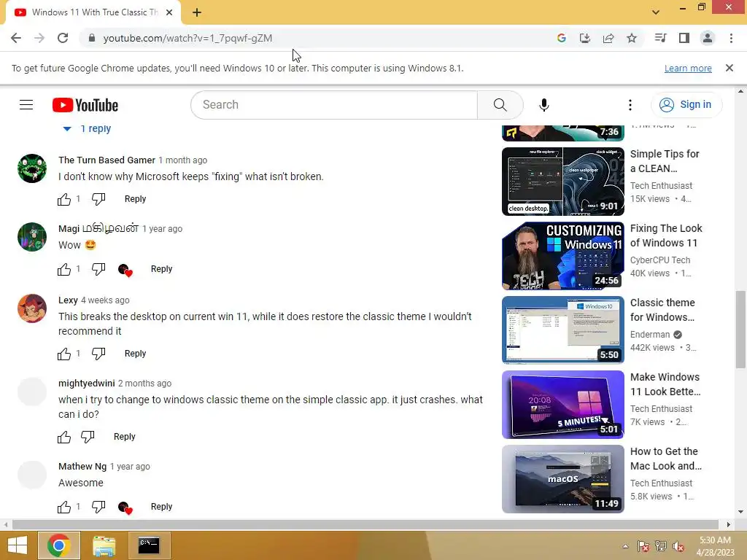This screenshot has height=560, width=747.
Task: Open Simple Tips for a CLEAN video thumbnail
Action: [x=562, y=182]
